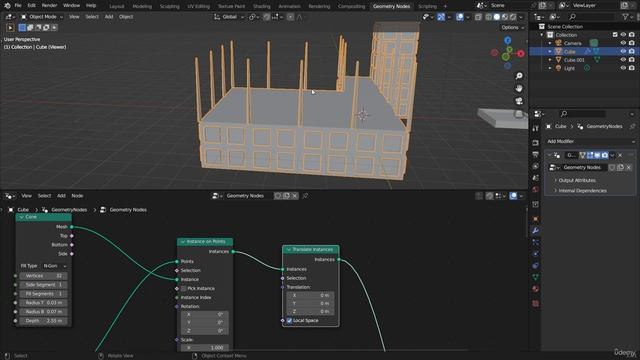Viewport: 640px width, 360px height.
Task: Toggle Light eye visibility icon
Action: (623, 68)
